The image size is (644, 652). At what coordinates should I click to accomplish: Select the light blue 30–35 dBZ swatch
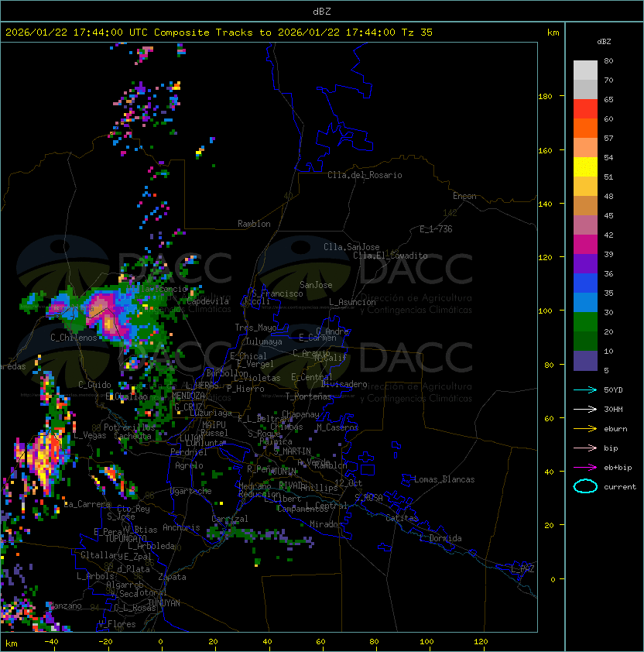point(585,303)
